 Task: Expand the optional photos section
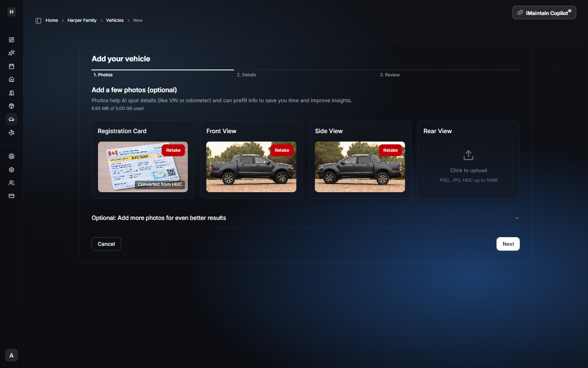point(517,218)
